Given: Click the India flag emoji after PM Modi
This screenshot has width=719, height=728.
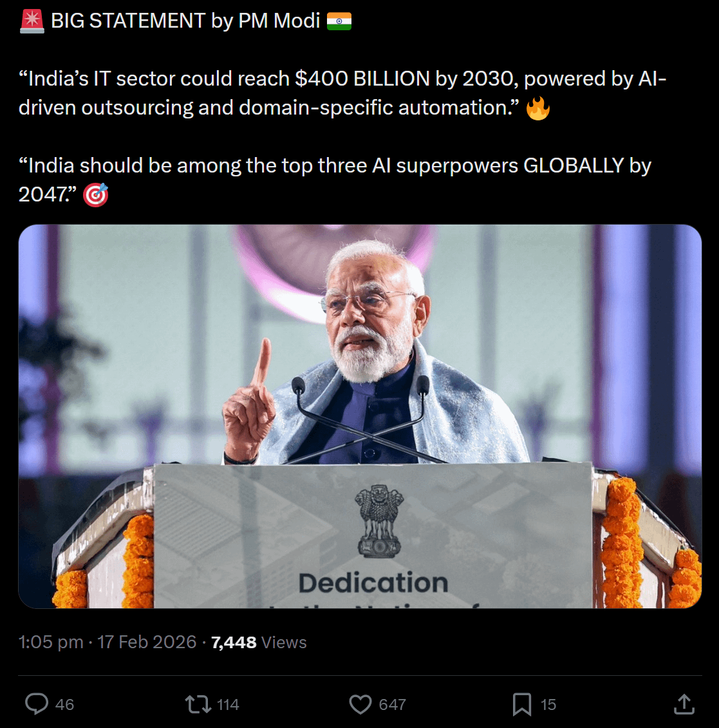Looking at the screenshot, I should [339, 21].
